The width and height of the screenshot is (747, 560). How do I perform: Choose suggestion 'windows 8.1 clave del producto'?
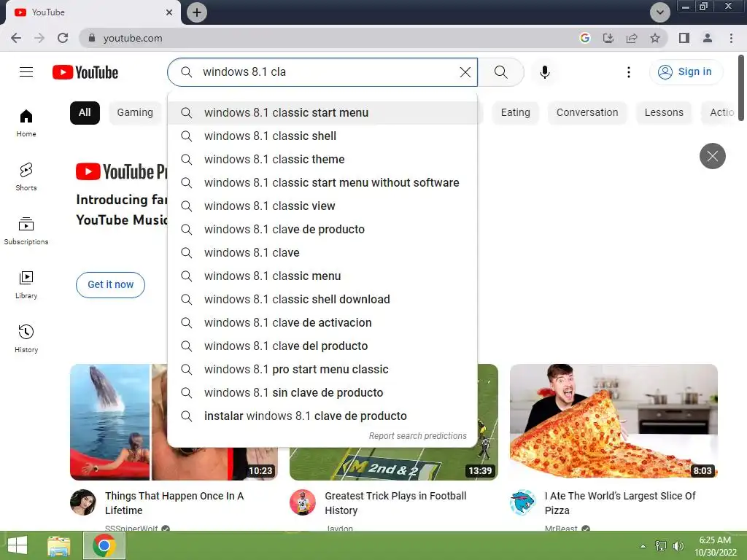(322, 346)
